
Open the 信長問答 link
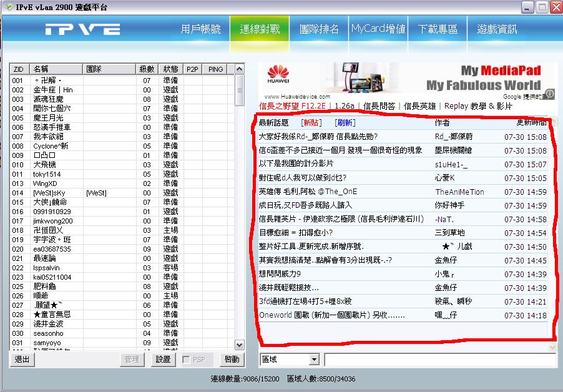[x=379, y=106]
